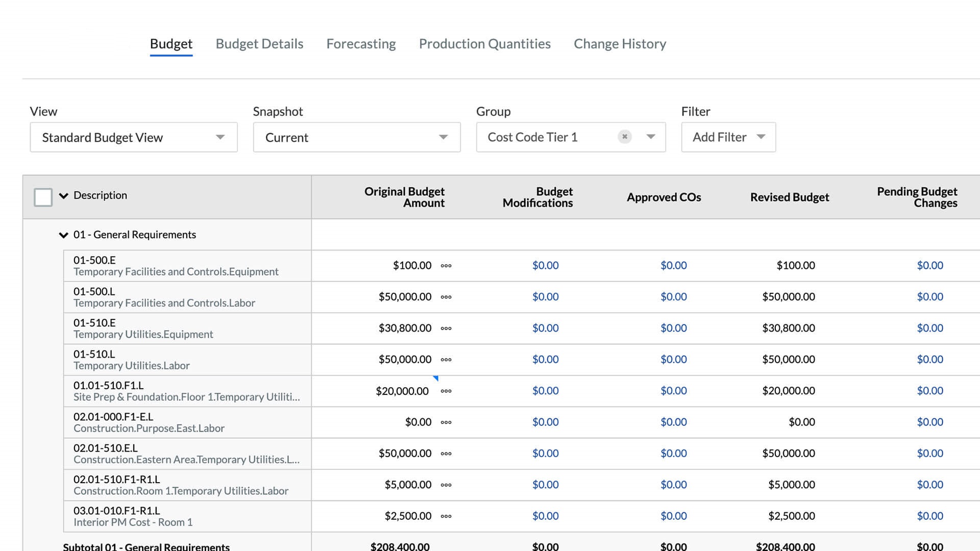Open the Forecasting tab

[x=361, y=44]
